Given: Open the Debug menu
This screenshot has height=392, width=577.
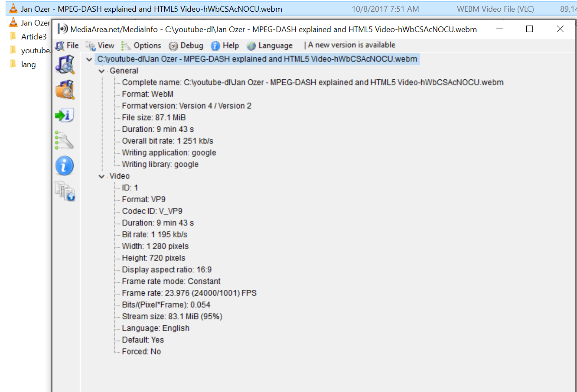Looking at the screenshot, I should [x=186, y=45].
